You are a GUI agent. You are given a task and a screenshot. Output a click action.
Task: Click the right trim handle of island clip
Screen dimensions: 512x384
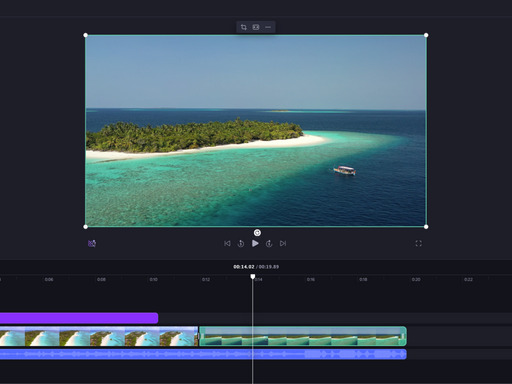tap(403, 336)
